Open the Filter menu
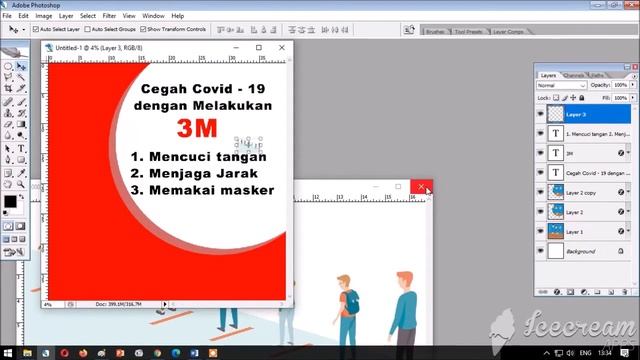 109,16
